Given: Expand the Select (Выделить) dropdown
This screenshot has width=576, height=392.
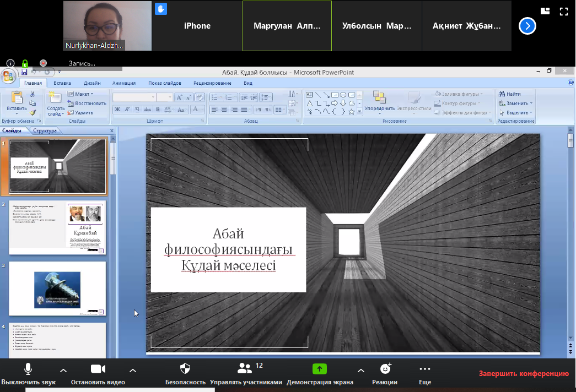Looking at the screenshot, I should tap(516, 112).
